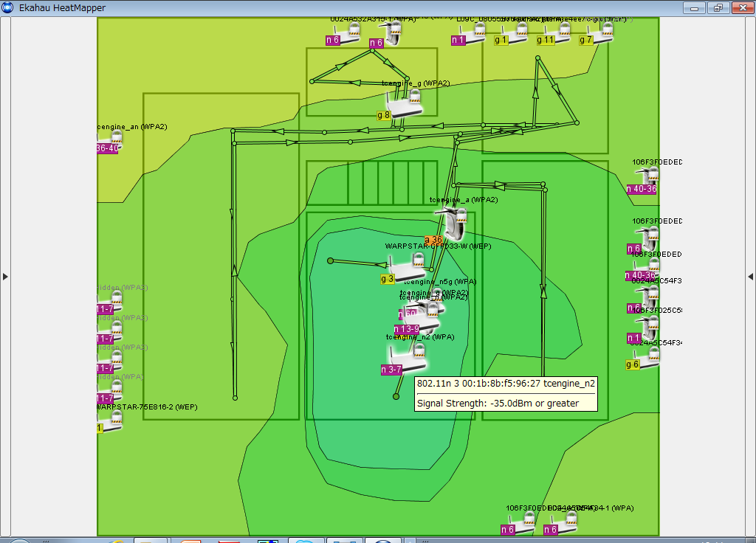Click the 'Signal Strength: -35.0dBm or greater' tooltip text
756x543 pixels.
coord(498,404)
